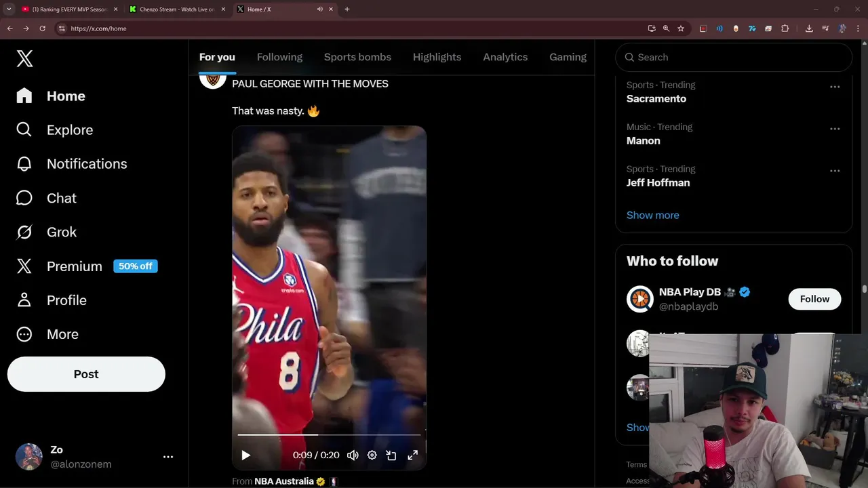Open the Extensions puzzle menu
This screenshot has height=488, width=868.
(785, 28)
